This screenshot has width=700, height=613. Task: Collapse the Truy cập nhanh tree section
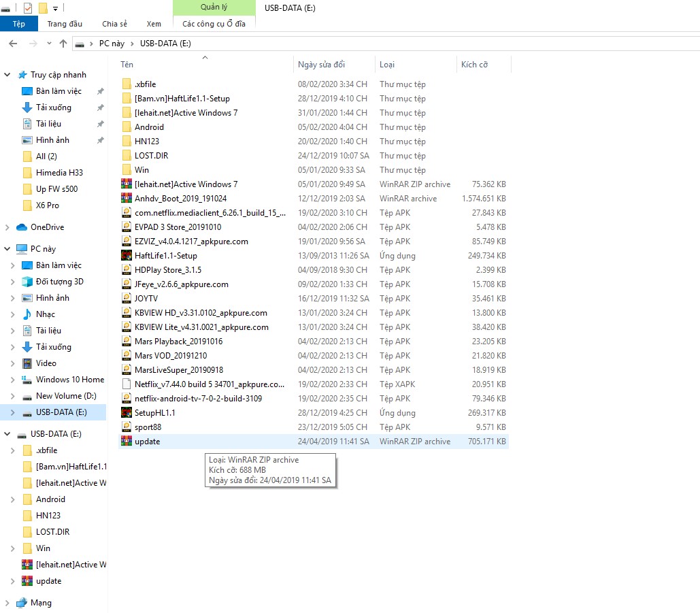tap(7, 75)
